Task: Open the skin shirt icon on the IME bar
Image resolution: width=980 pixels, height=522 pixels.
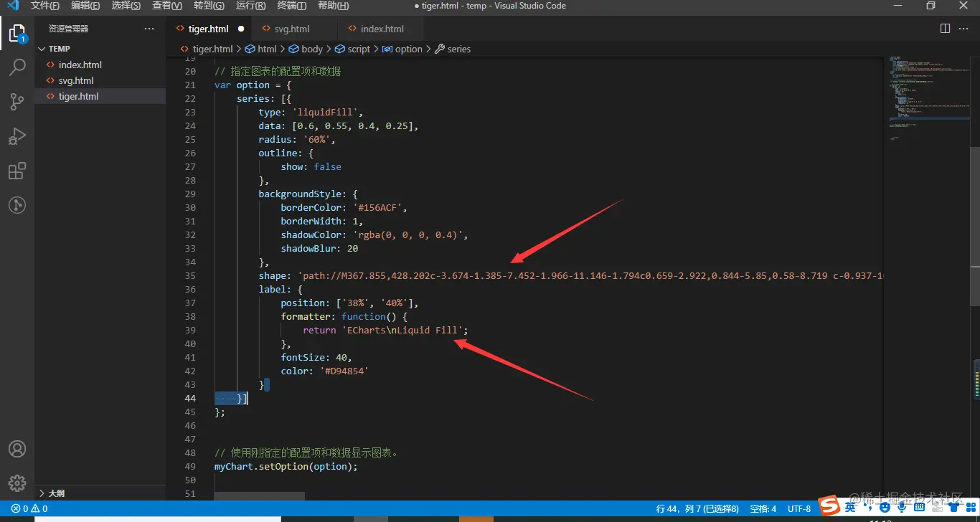Action: (953, 508)
